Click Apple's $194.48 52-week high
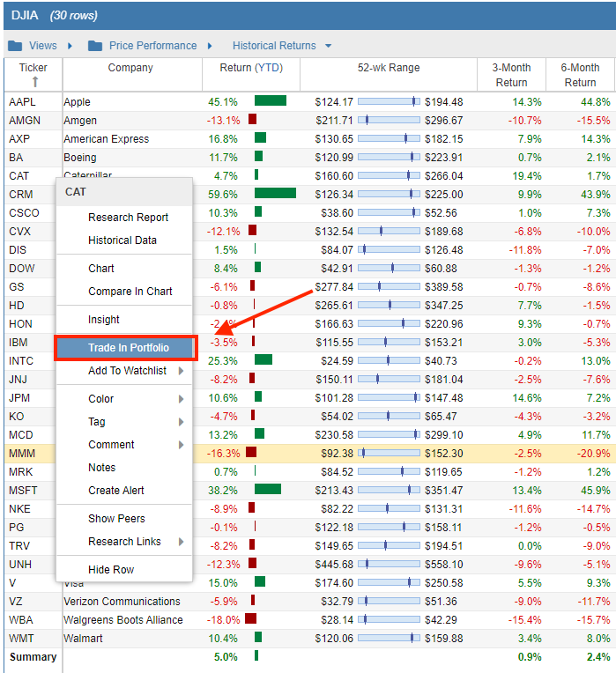 [444, 102]
